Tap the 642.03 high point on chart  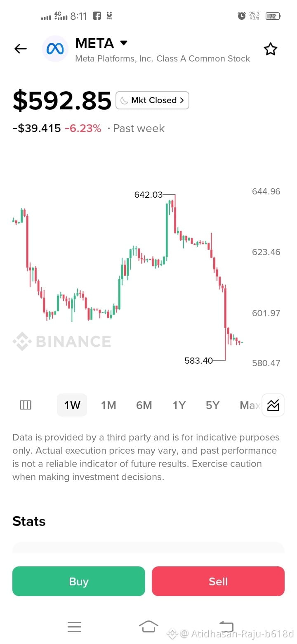tap(148, 194)
